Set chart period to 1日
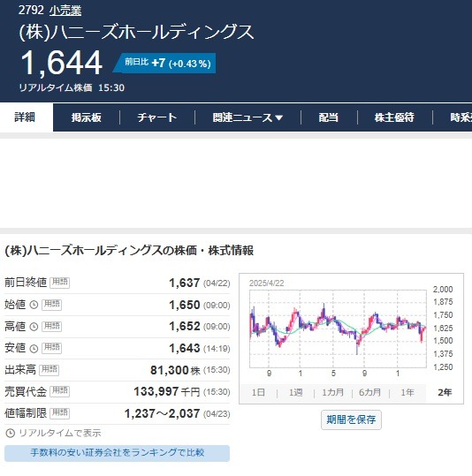Viewport: 472px width, 476px height. [x=258, y=392]
